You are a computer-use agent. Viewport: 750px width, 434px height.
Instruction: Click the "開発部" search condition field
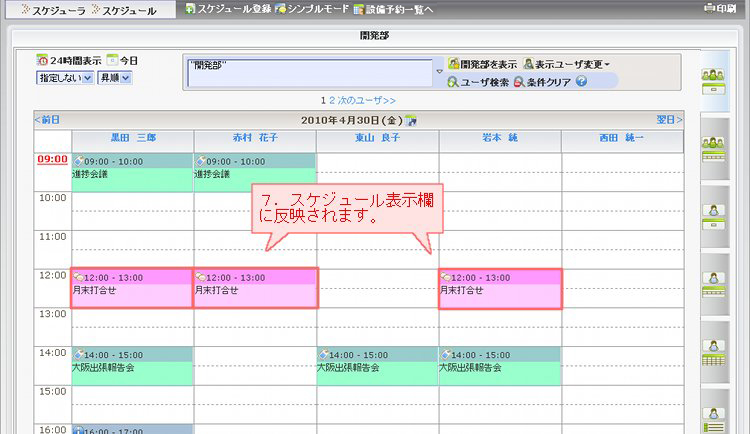tap(309, 73)
